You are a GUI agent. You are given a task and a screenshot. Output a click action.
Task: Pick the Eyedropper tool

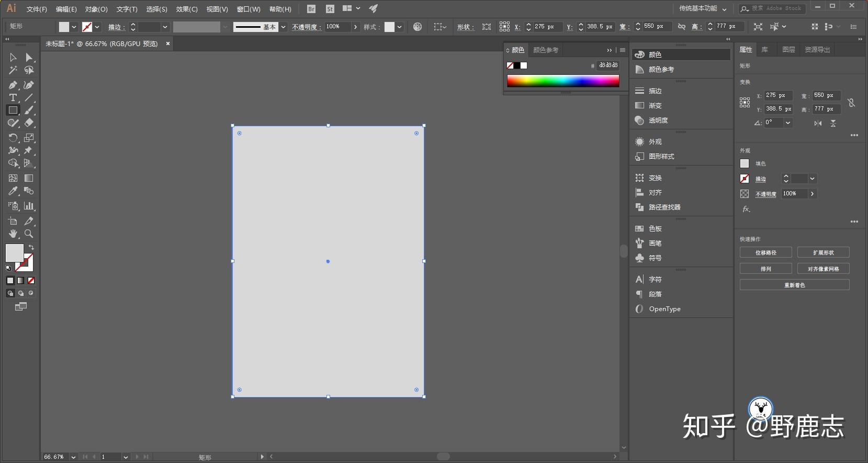tap(13, 191)
